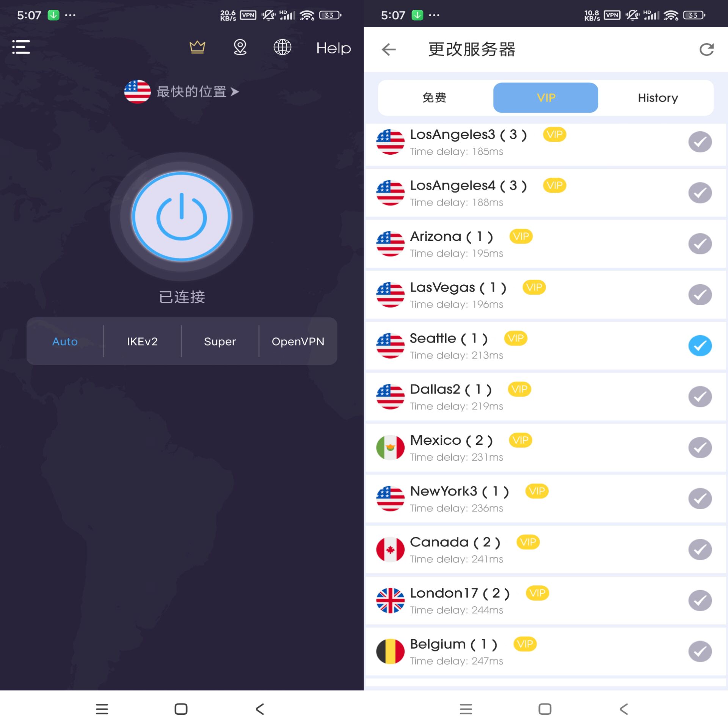Switch to 免费 free servers tab
The width and height of the screenshot is (728, 728).
tap(433, 97)
